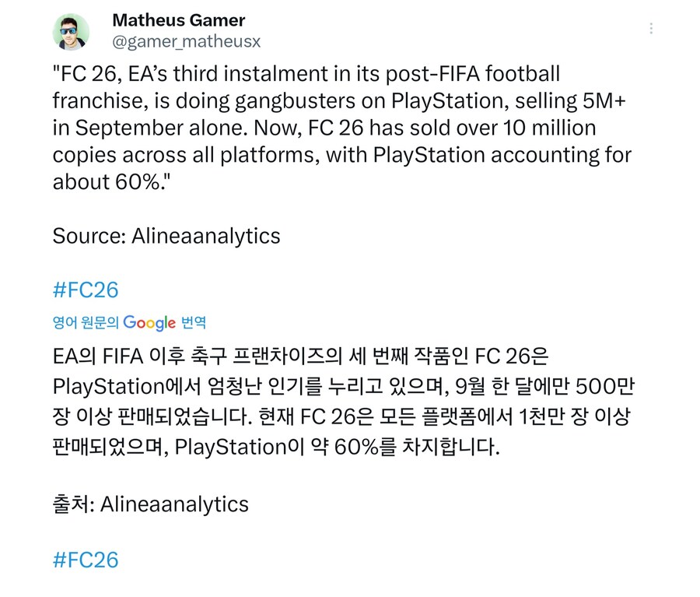Click the "출처: Alineaanalytics" line
This screenshot has width=700, height=597.
151,504
